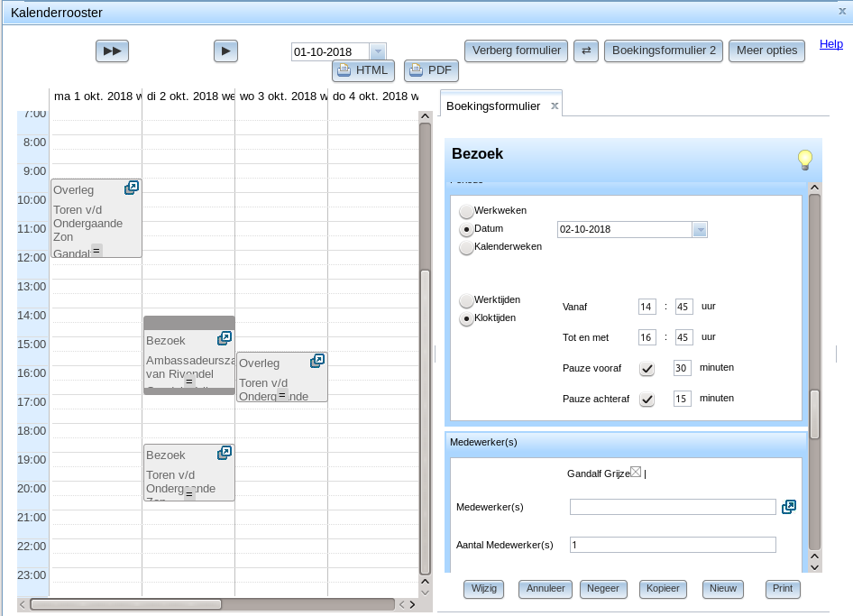Select the ma 1 okt. 2018 column header

pos(96,97)
